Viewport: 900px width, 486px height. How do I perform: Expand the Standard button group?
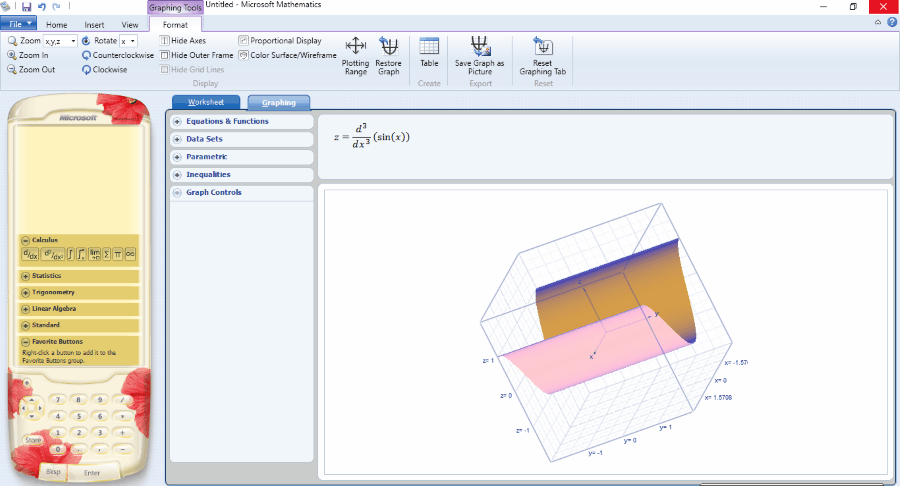pos(25,325)
